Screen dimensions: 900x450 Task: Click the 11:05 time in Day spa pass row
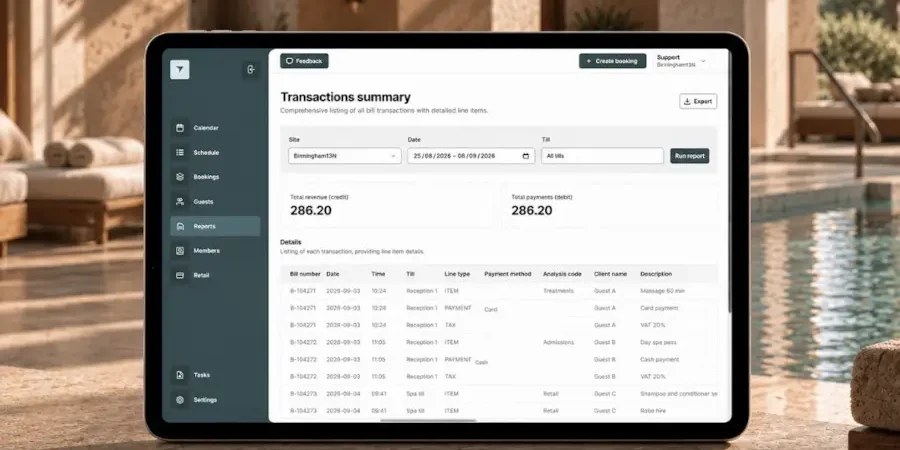point(378,343)
